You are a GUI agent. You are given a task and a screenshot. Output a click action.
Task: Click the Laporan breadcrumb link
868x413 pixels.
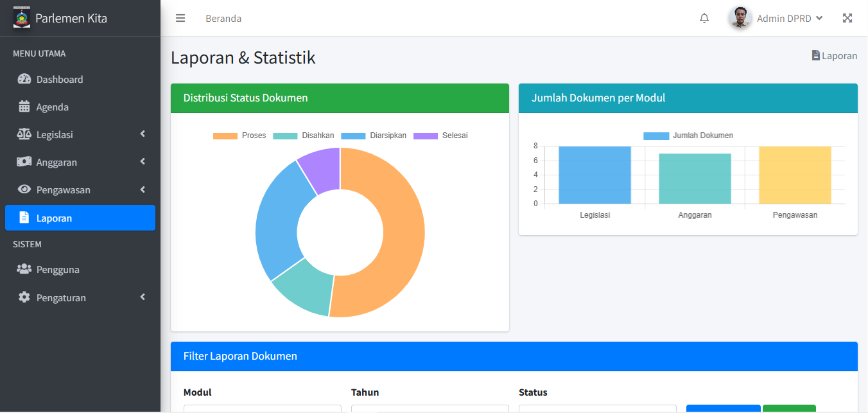tap(835, 55)
